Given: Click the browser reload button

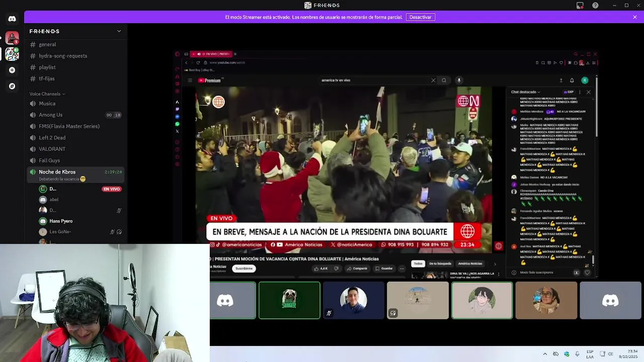Looking at the screenshot, I should click(198, 63).
